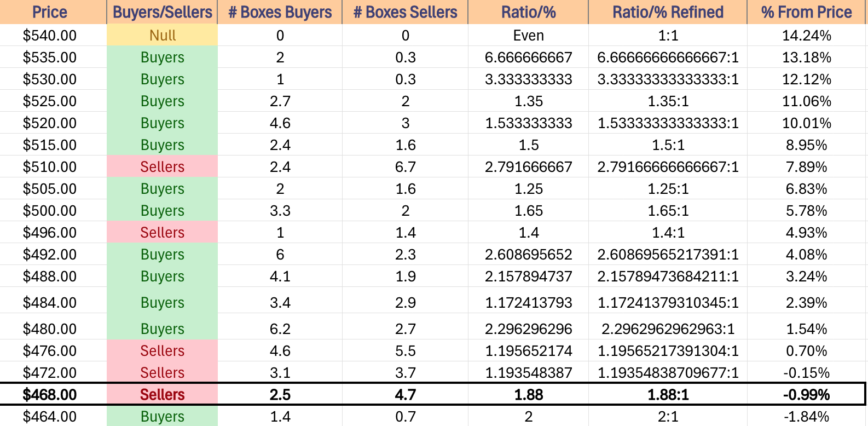
Task: Select the red Sellers cell at $510.00
Action: (x=162, y=167)
